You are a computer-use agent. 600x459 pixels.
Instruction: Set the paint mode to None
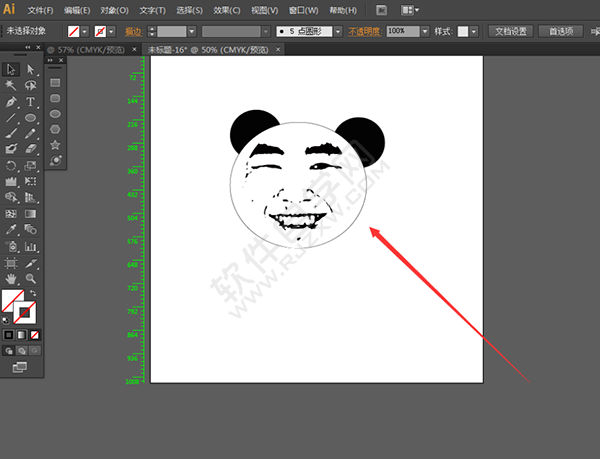tap(36, 334)
